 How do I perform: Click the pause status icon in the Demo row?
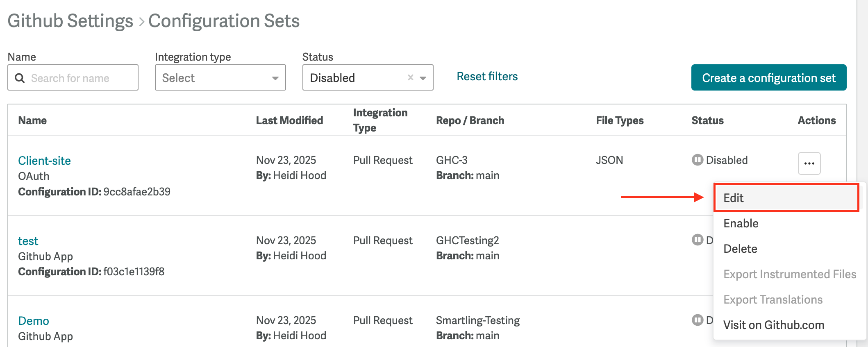(x=697, y=320)
